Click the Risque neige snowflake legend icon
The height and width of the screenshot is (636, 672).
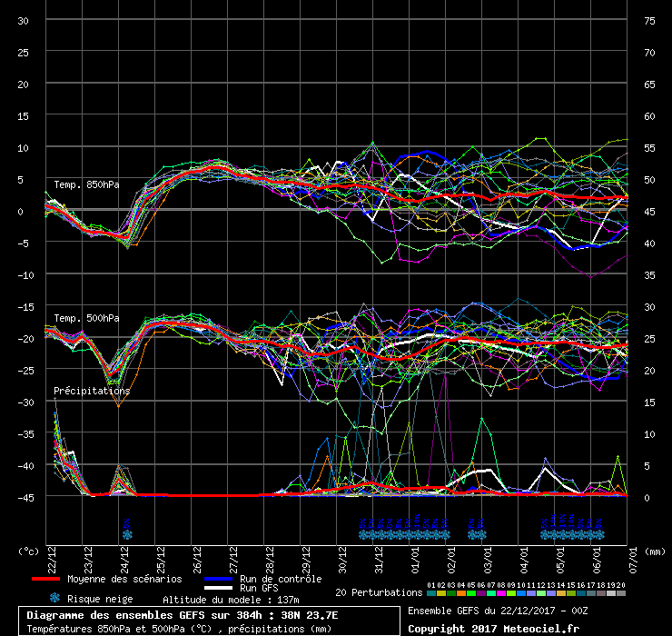[54, 598]
